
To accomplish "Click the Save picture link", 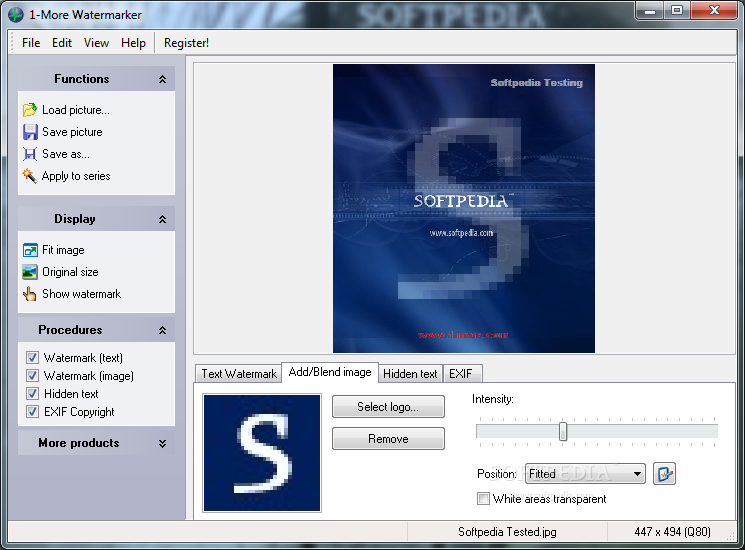I will pyautogui.click(x=72, y=132).
